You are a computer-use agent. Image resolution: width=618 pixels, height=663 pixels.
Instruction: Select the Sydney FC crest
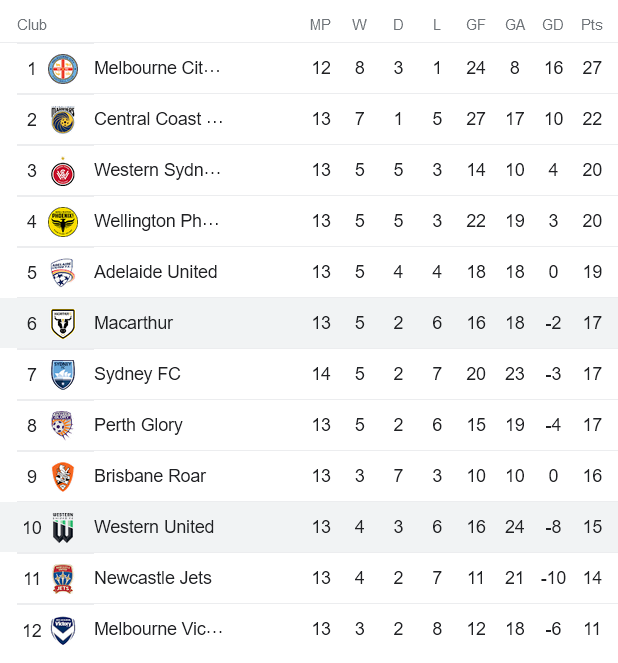(x=63, y=374)
